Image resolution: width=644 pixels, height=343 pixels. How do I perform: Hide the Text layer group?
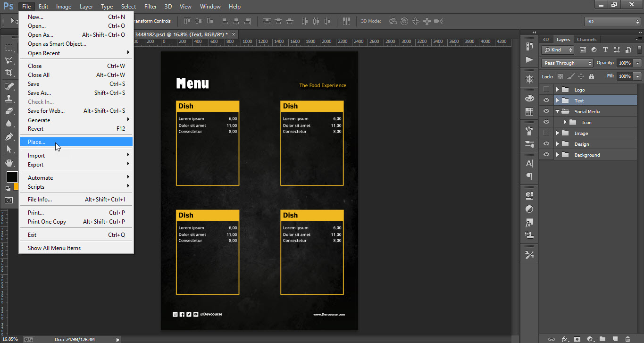point(546,100)
